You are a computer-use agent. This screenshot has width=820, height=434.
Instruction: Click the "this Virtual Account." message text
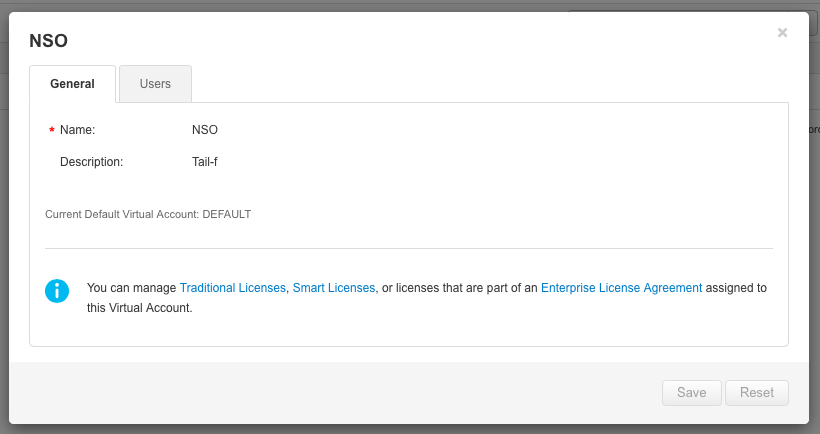(x=139, y=308)
